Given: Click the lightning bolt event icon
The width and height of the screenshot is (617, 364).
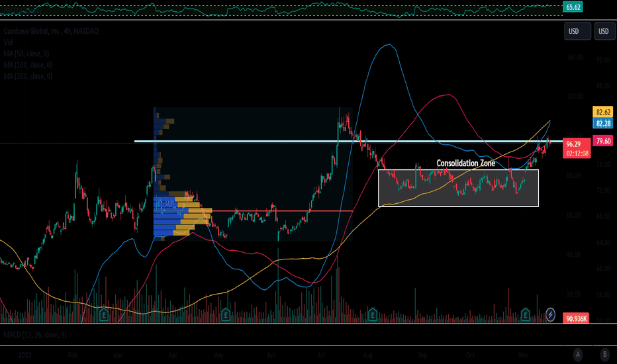Looking at the screenshot, I should coord(551,314).
